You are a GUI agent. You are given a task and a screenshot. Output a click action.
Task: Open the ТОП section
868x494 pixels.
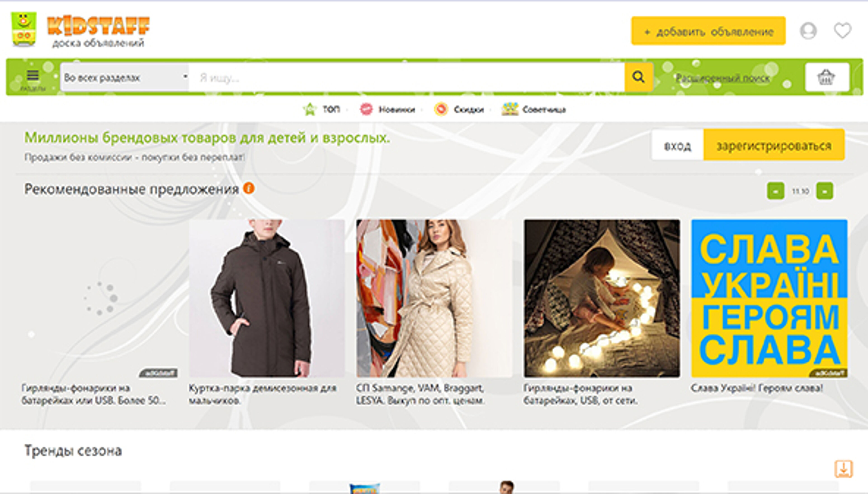322,110
